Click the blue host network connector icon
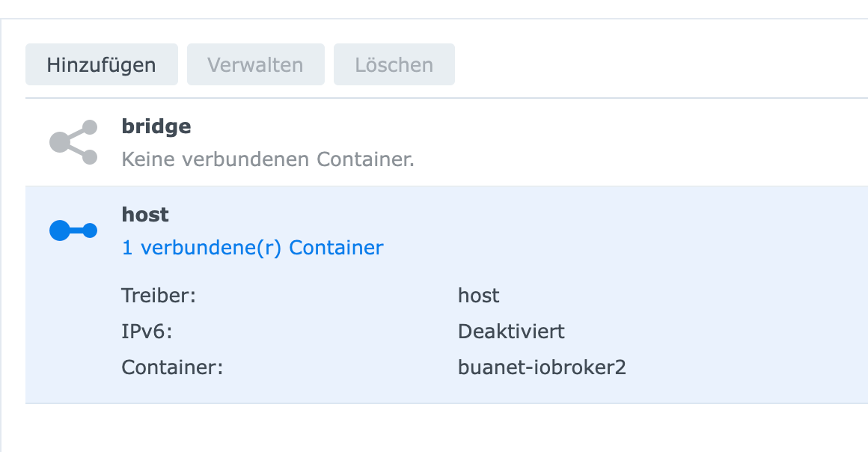 click(73, 230)
